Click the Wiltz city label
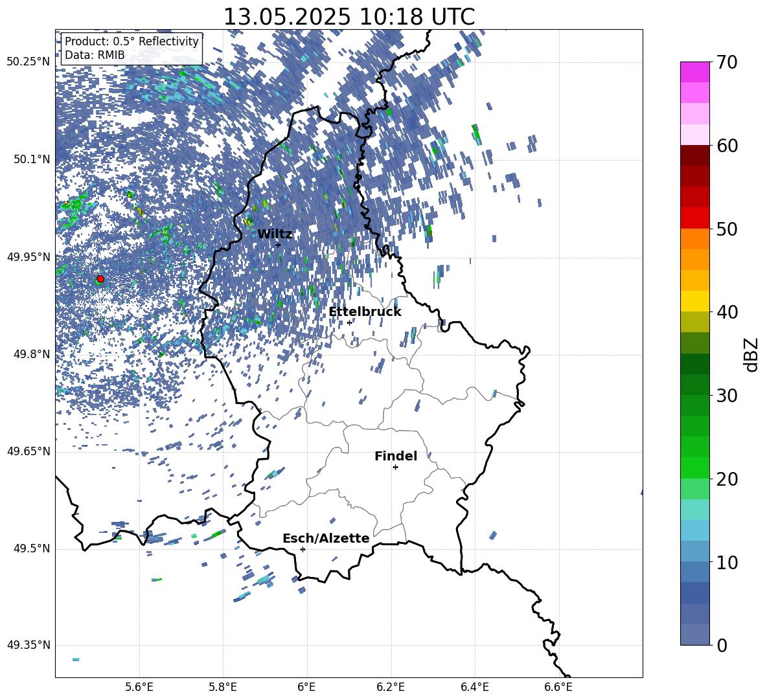The image size is (767, 700). (275, 234)
